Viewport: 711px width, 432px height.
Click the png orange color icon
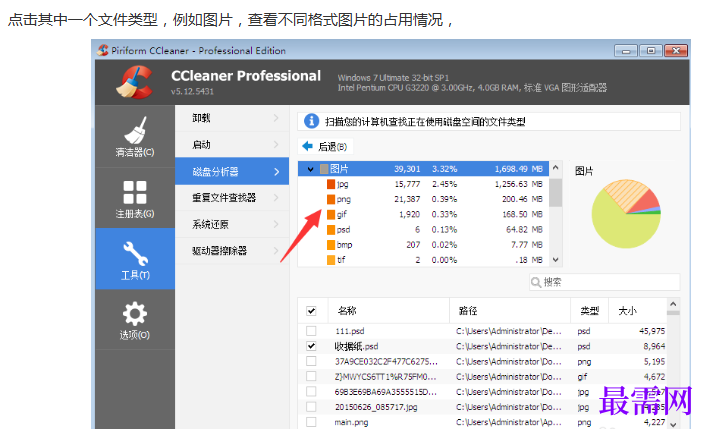331,199
